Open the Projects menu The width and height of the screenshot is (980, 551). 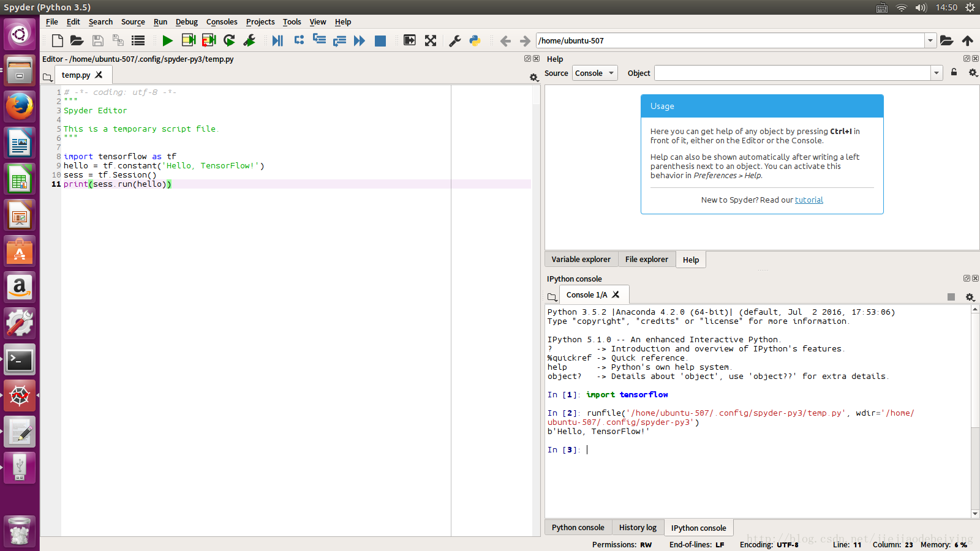[x=260, y=21]
